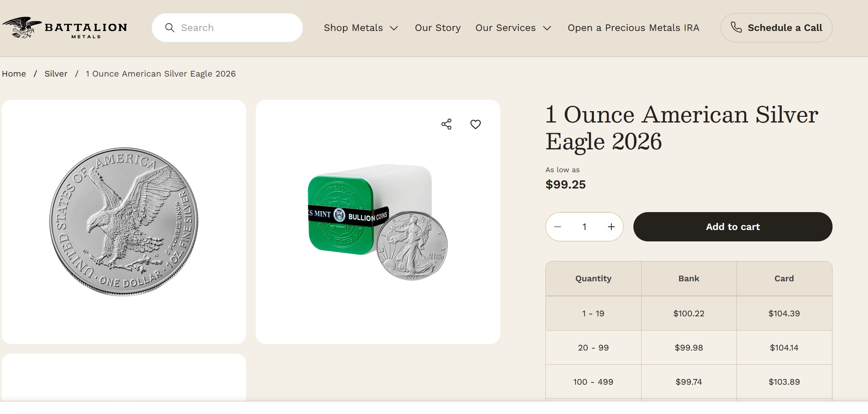Open the green mint tube coin image

378,222
